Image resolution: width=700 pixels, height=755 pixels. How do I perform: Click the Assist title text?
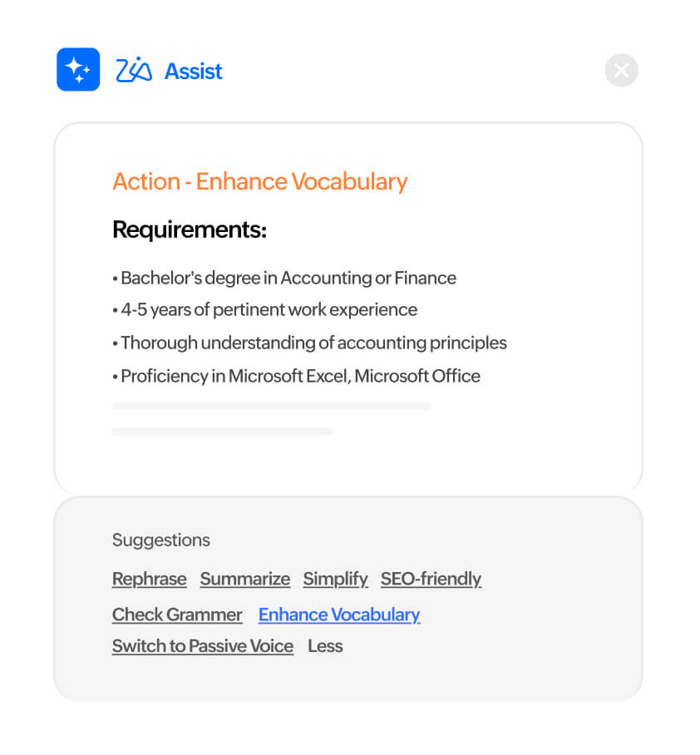pyautogui.click(x=194, y=72)
